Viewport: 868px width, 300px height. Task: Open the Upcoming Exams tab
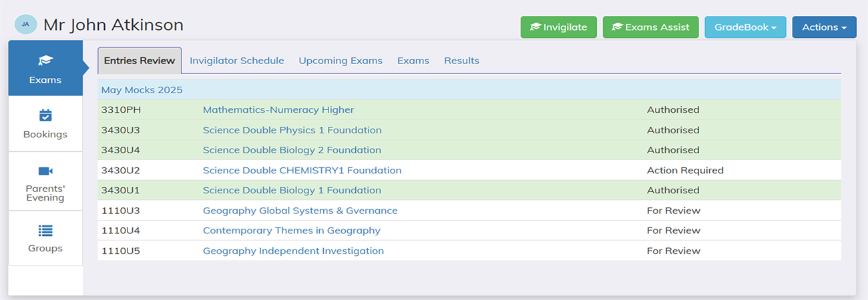point(341,61)
